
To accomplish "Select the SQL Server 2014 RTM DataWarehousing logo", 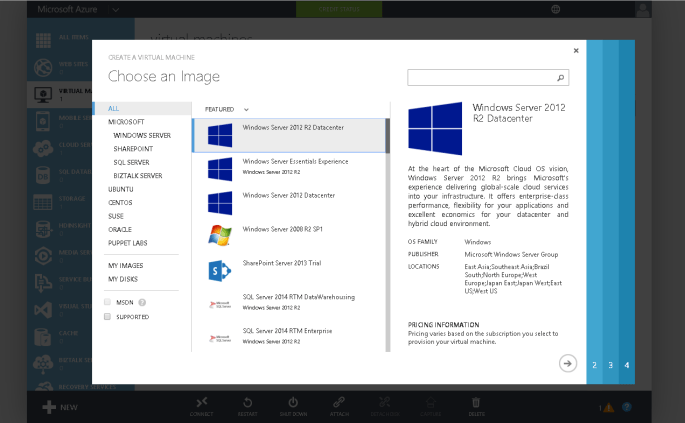I will pyautogui.click(x=220, y=305).
